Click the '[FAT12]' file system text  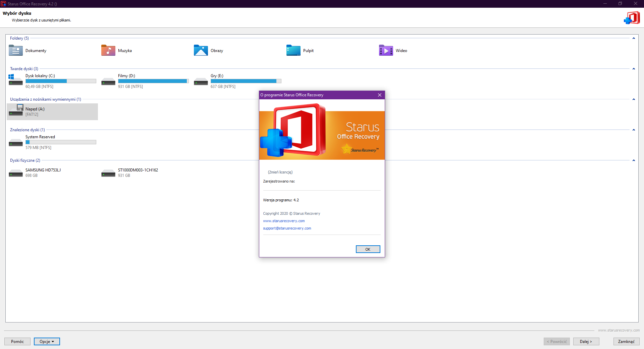pos(32,114)
